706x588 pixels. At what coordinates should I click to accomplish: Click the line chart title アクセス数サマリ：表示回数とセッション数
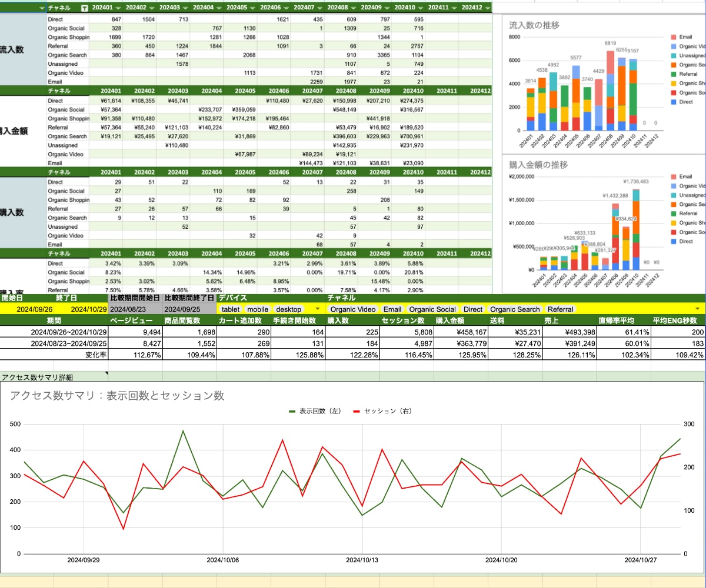pyautogui.click(x=117, y=396)
